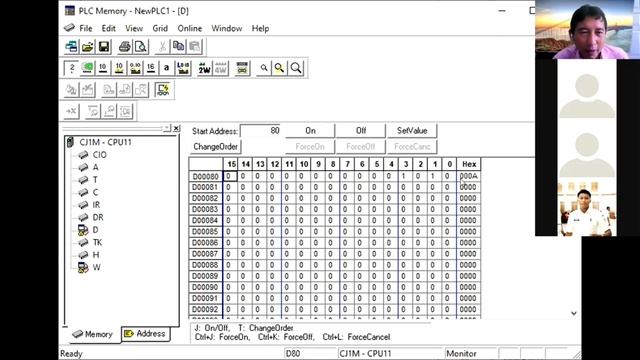Select the 000A hex value cell

click(x=469, y=176)
